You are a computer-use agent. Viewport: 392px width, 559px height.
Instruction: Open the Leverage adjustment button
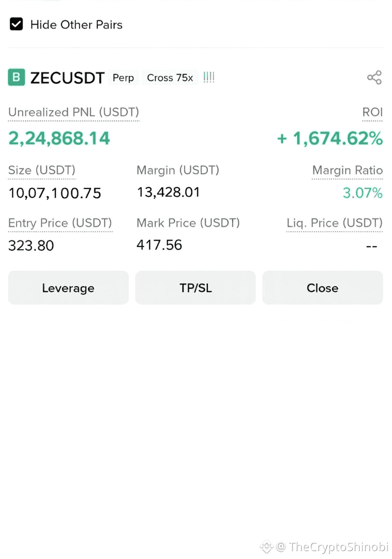click(x=68, y=288)
